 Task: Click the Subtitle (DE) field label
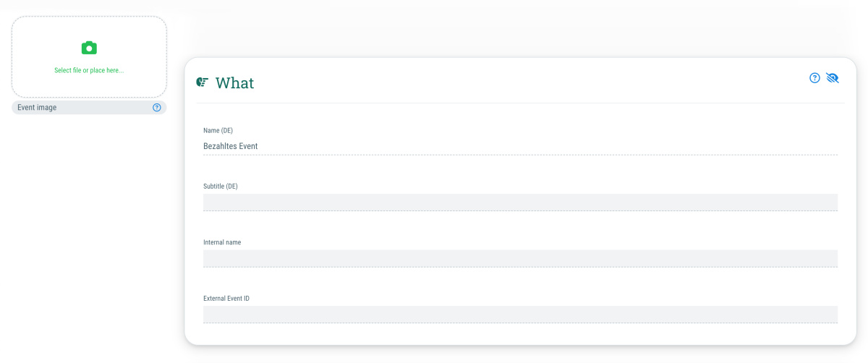tap(221, 186)
